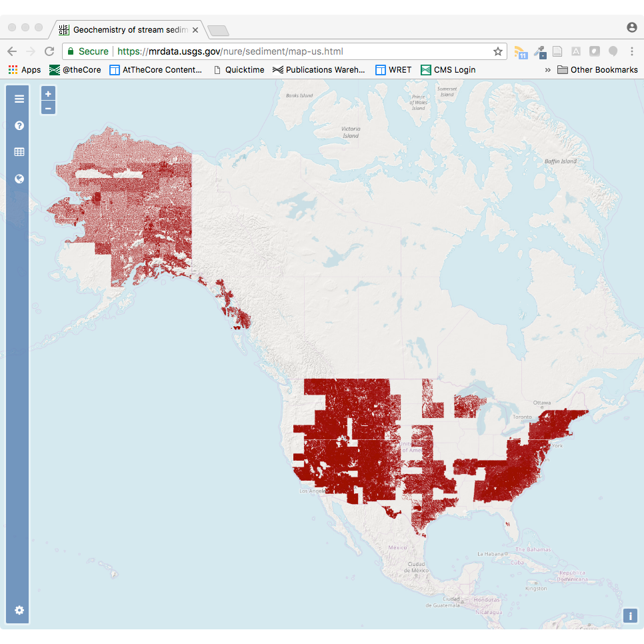Image resolution: width=644 pixels, height=644 pixels.
Task: Open the data table panel icon
Action: tap(19, 151)
